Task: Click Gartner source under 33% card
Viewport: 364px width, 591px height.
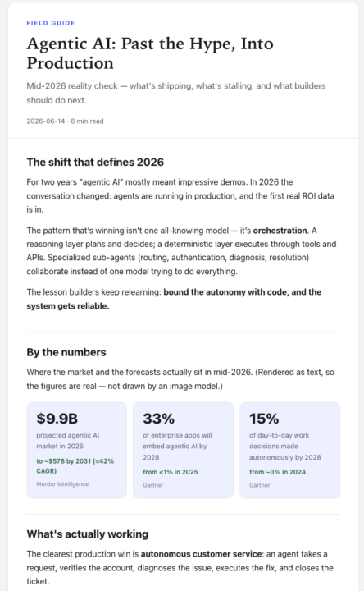Action: point(152,485)
